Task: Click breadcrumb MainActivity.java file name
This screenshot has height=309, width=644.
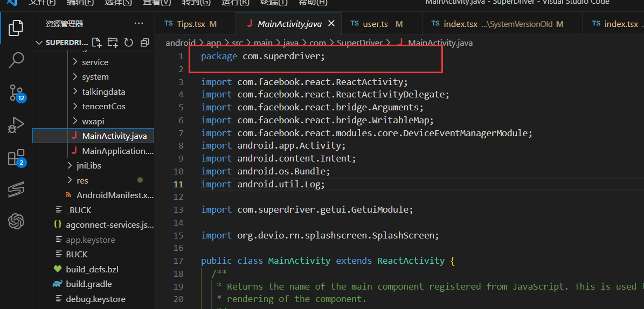Action: tap(440, 43)
